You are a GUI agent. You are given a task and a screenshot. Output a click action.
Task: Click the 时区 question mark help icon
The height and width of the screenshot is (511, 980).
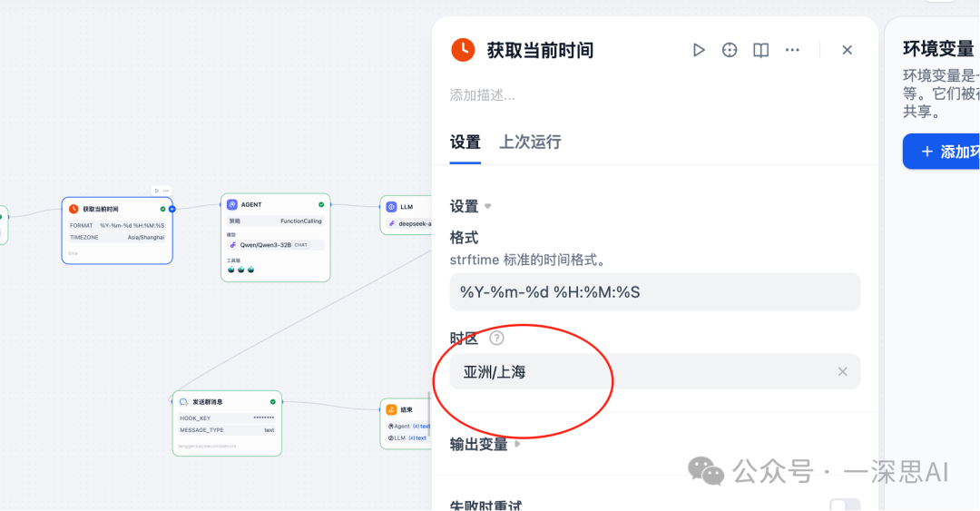click(496, 339)
